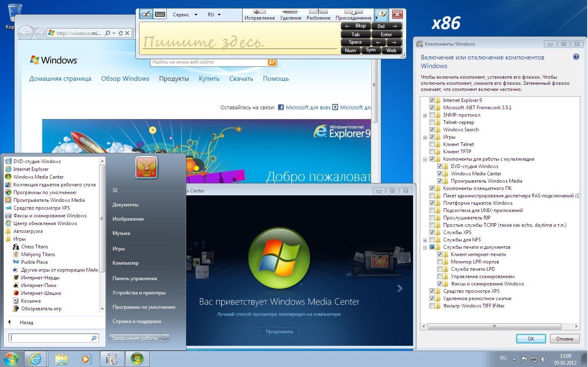Uncheck Проигрыватель Windows Media component

[440, 181]
